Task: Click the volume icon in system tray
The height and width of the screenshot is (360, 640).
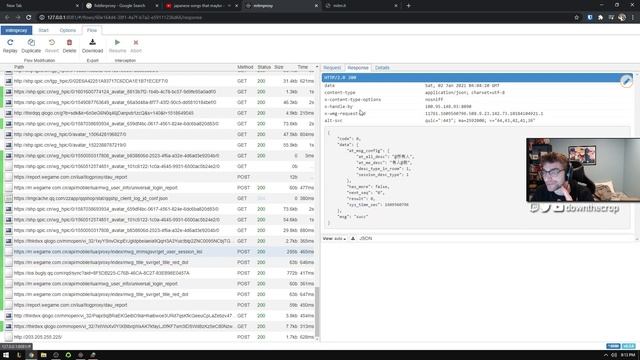Action: (x=614, y=355)
